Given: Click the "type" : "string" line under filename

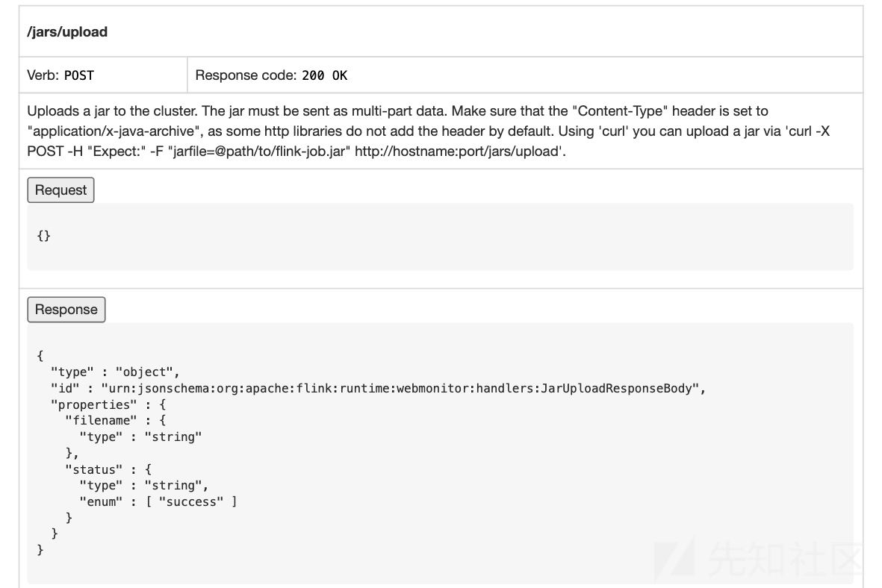Looking at the screenshot, I should click(x=140, y=437).
